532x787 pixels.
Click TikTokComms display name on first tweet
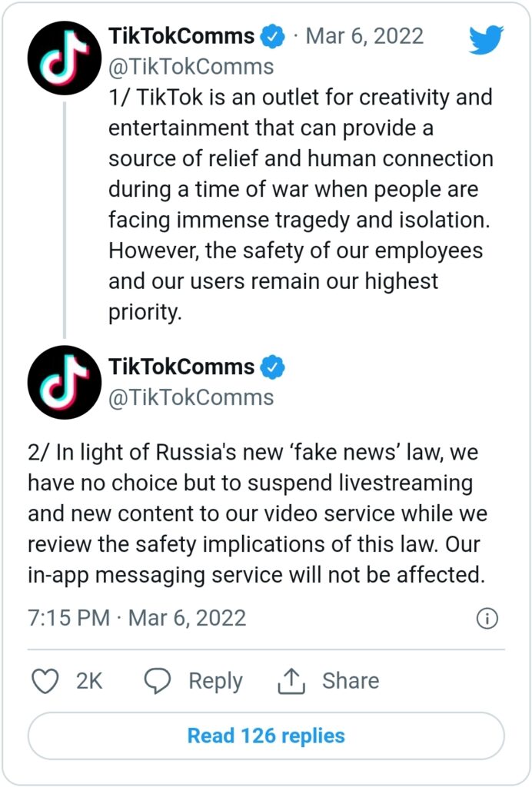(x=181, y=36)
